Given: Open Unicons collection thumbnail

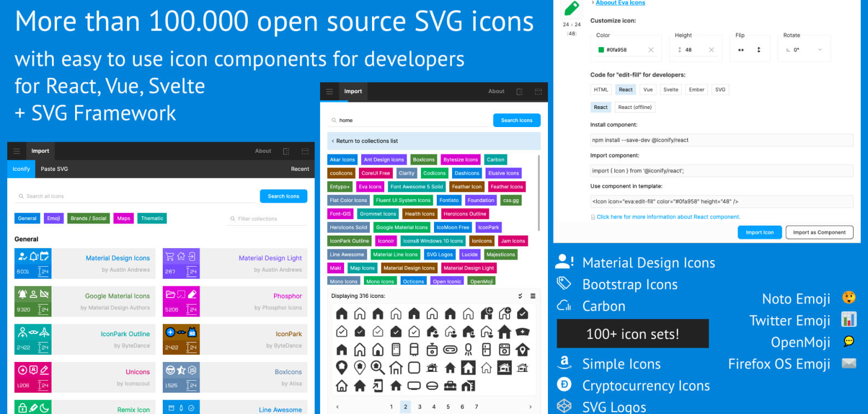Looking at the screenshot, I should [33, 377].
